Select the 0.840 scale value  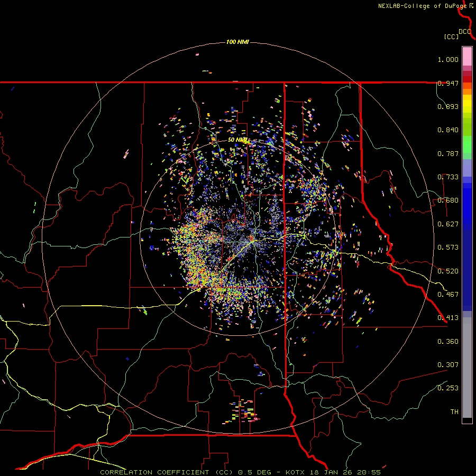(x=448, y=130)
